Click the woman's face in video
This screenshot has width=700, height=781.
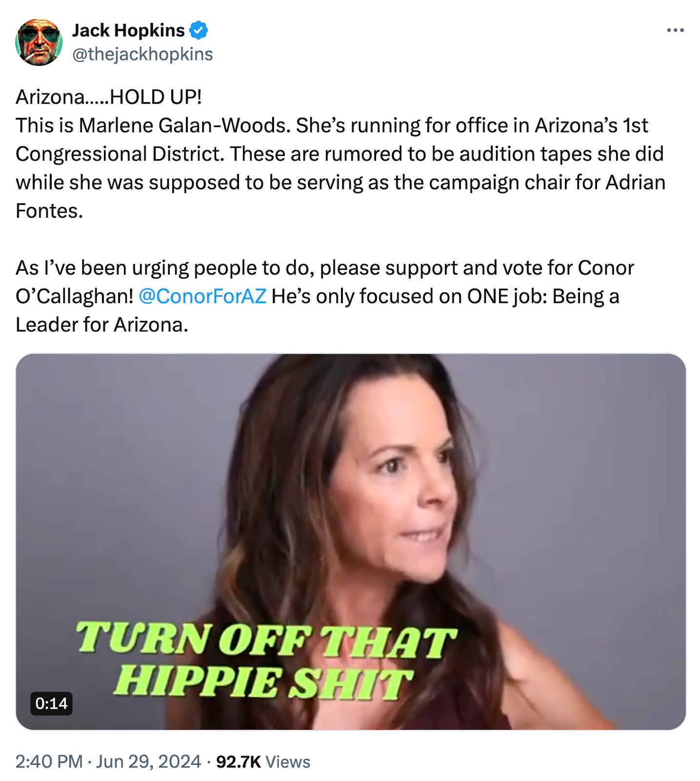(395, 488)
